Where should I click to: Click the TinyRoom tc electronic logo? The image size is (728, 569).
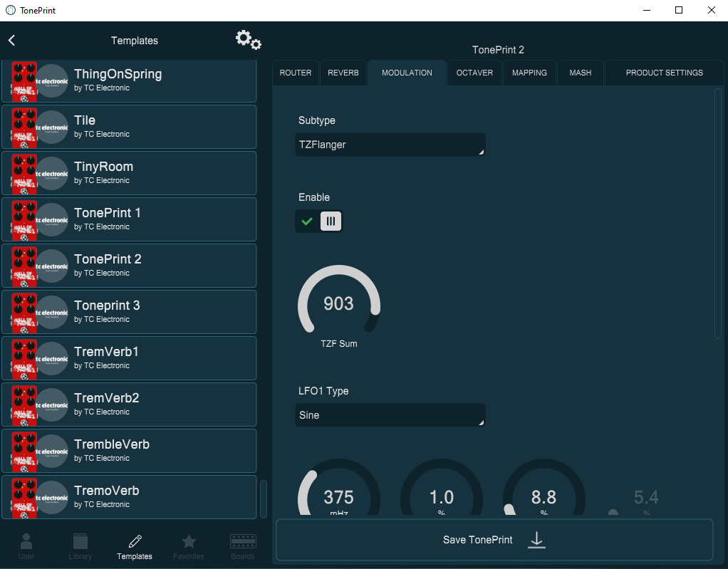52,174
